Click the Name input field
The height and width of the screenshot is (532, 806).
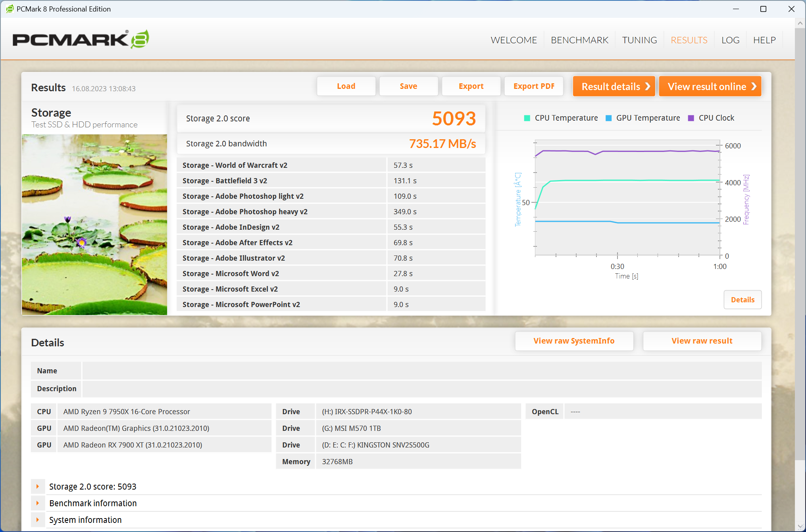(421, 371)
